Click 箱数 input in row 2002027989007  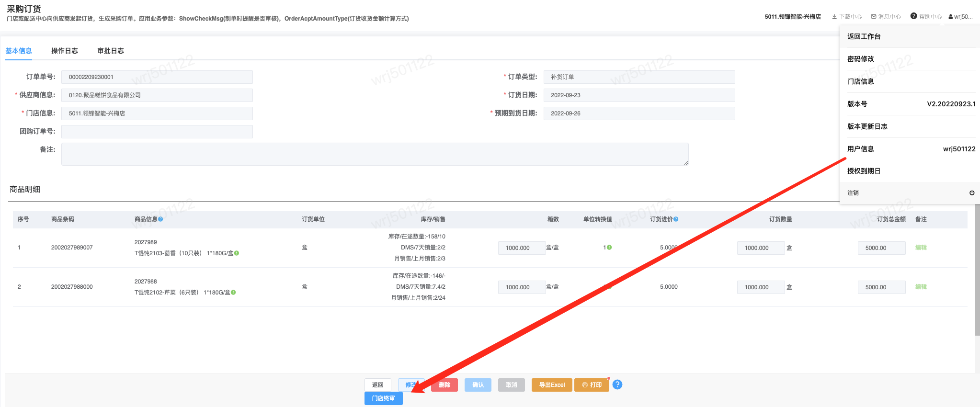(522, 248)
